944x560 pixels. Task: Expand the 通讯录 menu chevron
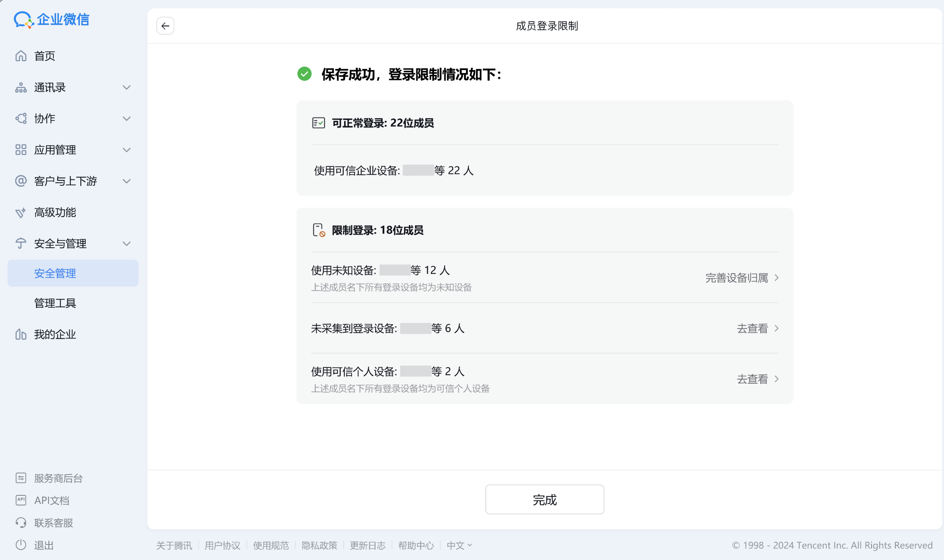[127, 88]
